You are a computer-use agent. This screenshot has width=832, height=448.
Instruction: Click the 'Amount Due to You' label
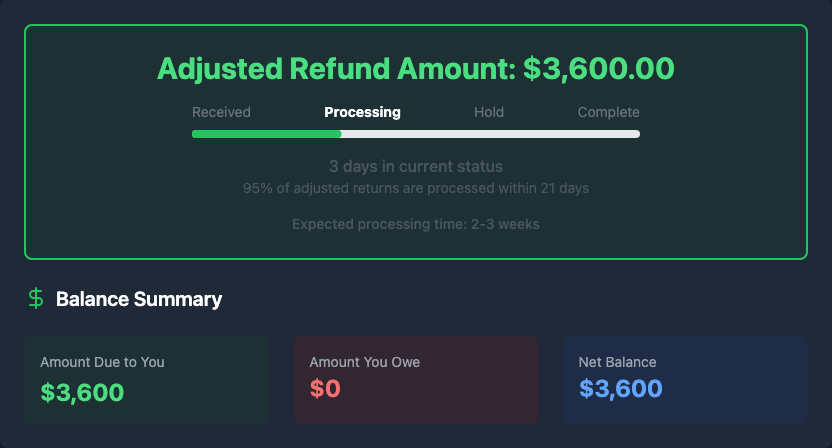102,362
